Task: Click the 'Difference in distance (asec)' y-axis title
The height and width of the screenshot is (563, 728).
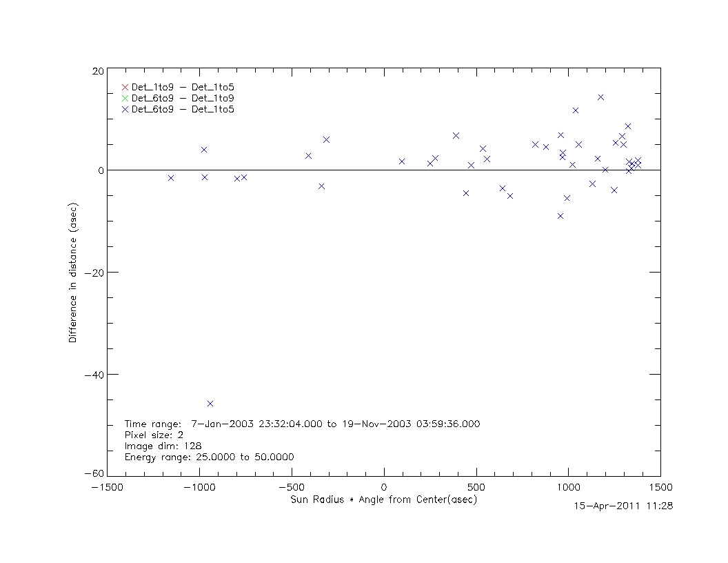Action: point(73,273)
